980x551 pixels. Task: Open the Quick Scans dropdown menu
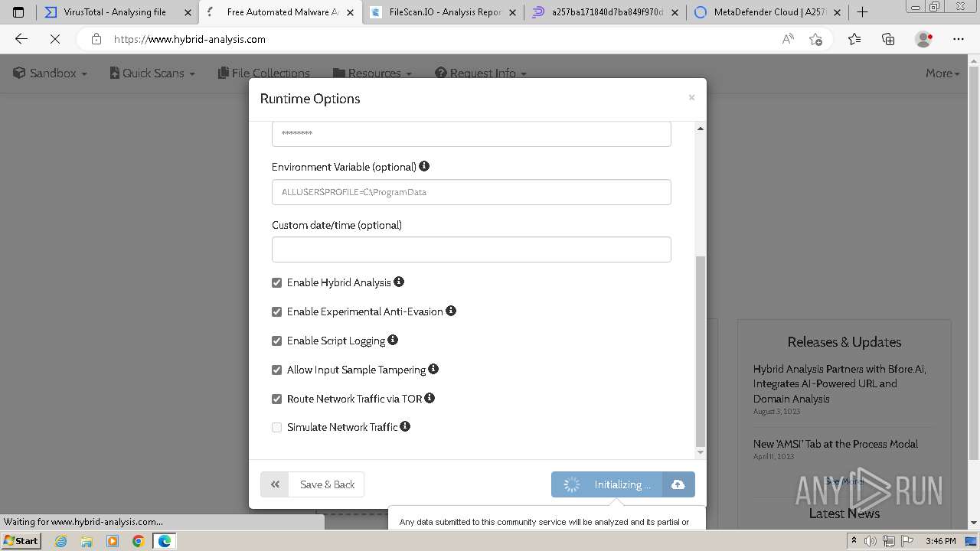point(153,73)
